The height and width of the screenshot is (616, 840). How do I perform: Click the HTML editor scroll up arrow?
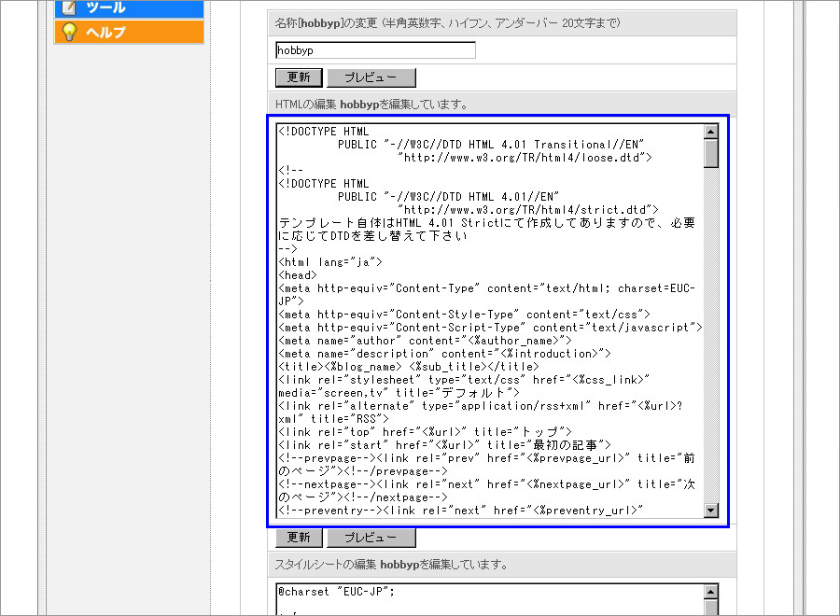(711, 132)
